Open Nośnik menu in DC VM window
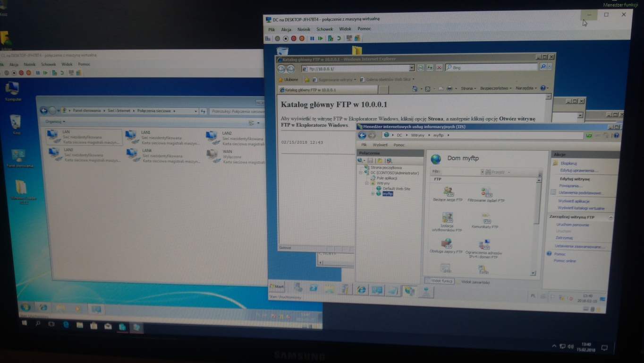Viewport: 644px width, 363px height. pos(304,29)
